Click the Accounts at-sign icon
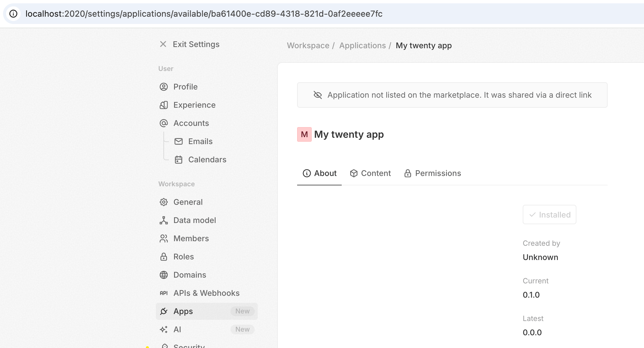644x348 pixels. tap(164, 123)
